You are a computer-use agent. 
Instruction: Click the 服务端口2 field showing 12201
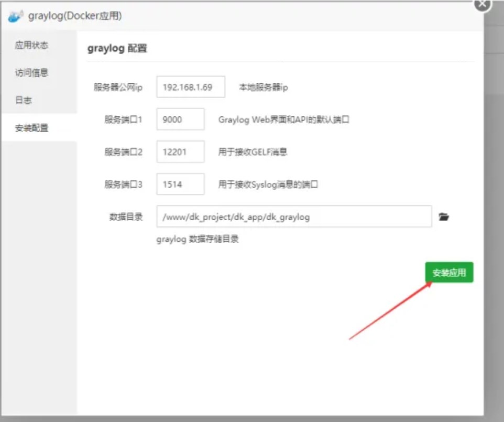click(x=180, y=152)
